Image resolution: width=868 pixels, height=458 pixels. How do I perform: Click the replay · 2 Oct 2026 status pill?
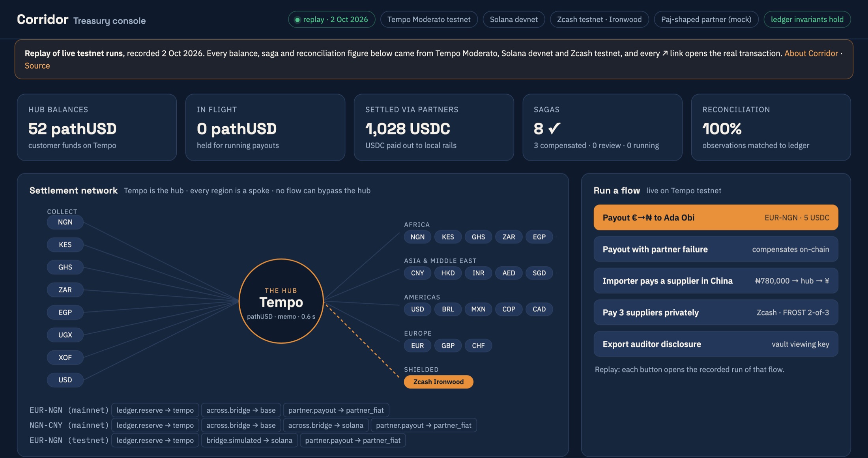[x=331, y=19]
